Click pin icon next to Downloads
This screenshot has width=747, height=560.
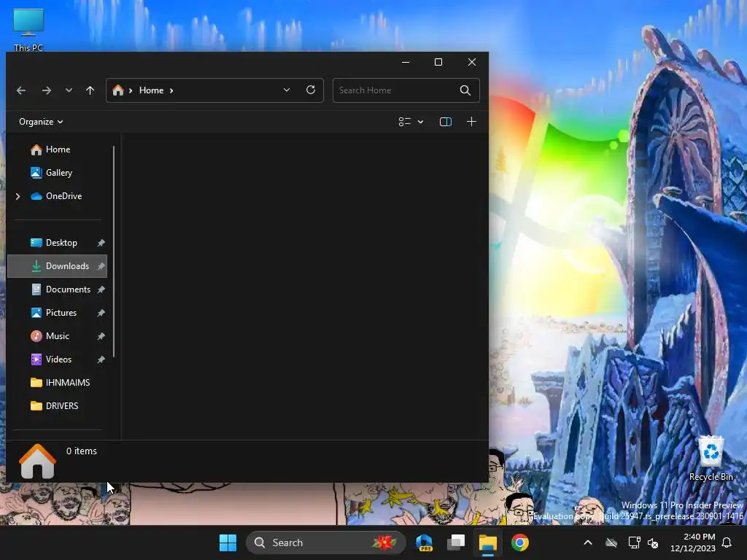(101, 266)
